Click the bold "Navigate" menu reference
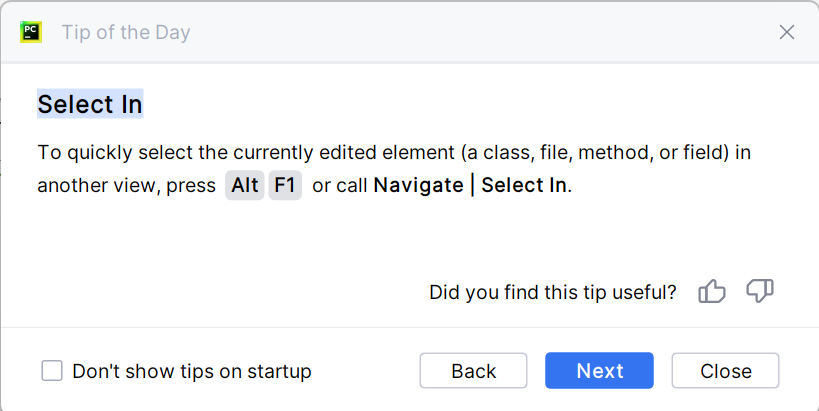 pos(418,185)
